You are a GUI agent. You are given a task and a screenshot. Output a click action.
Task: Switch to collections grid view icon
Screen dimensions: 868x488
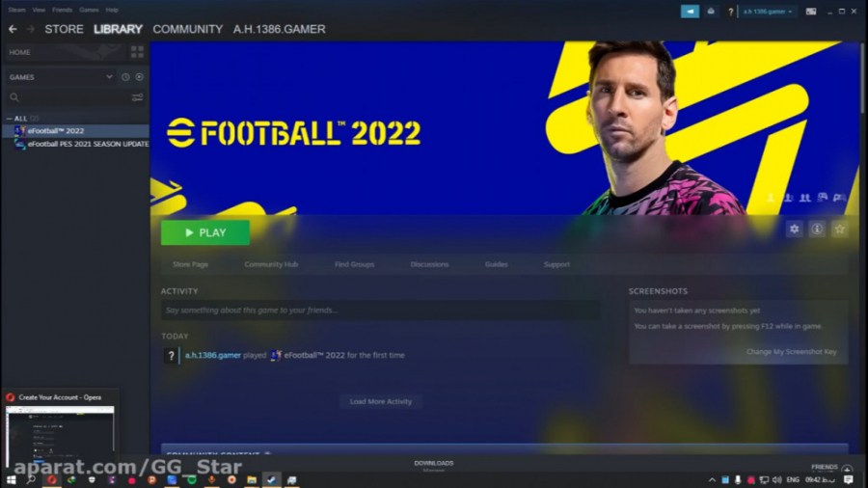pyautogui.click(x=137, y=53)
